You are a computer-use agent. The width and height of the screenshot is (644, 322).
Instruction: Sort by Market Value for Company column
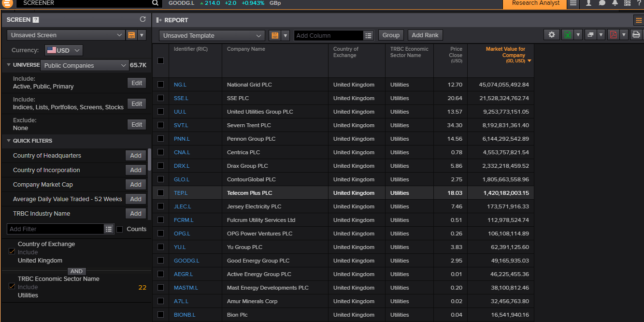tap(505, 55)
